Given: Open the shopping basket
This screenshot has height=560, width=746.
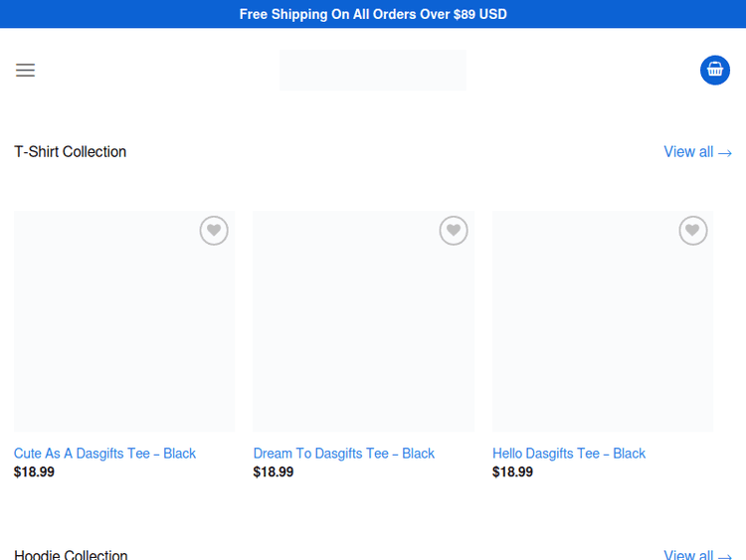Looking at the screenshot, I should 715,70.
